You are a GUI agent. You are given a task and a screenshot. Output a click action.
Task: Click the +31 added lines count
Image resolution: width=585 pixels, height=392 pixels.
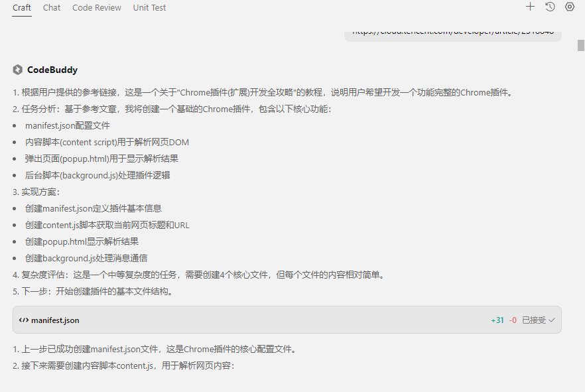(x=497, y=320)
